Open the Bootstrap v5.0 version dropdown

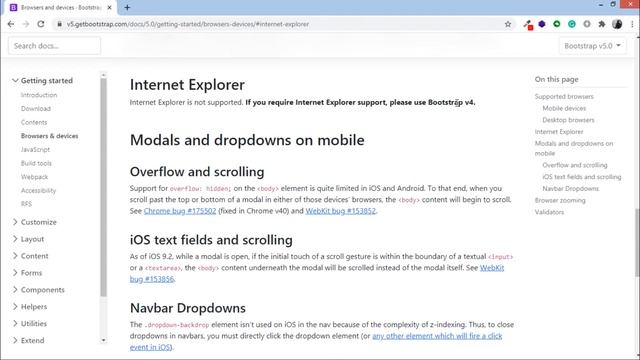pos(592,46)
